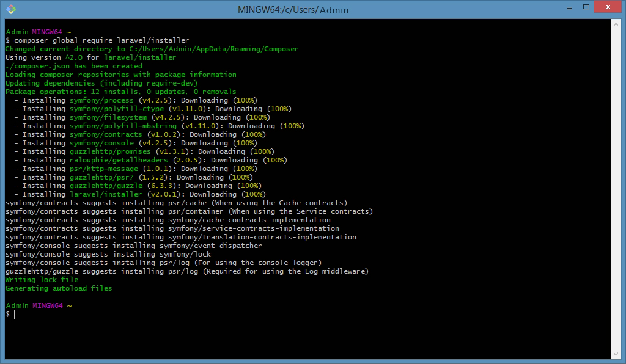Click 'Using version ^2.0 for laravel/installer' line

coord(90,57)
